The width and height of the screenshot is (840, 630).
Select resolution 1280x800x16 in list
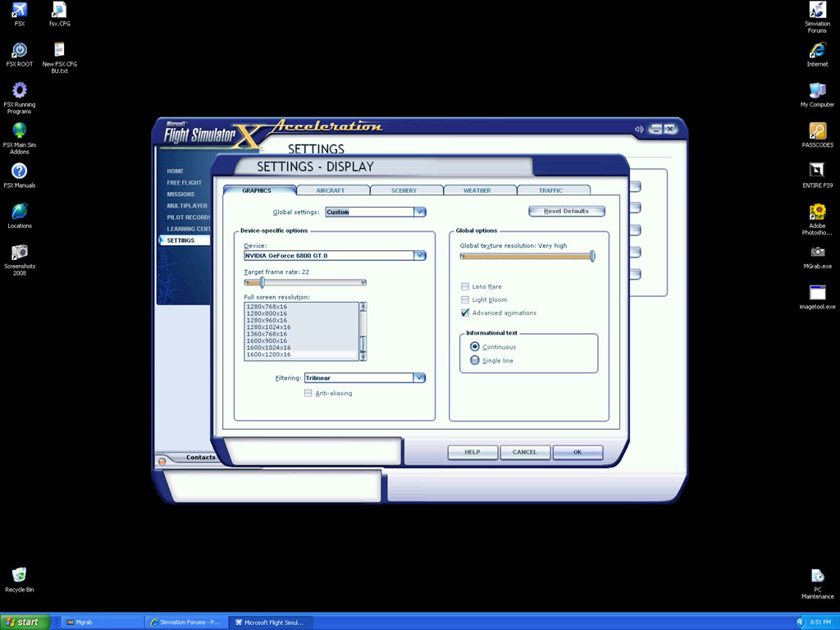click(x=301, y=313)
